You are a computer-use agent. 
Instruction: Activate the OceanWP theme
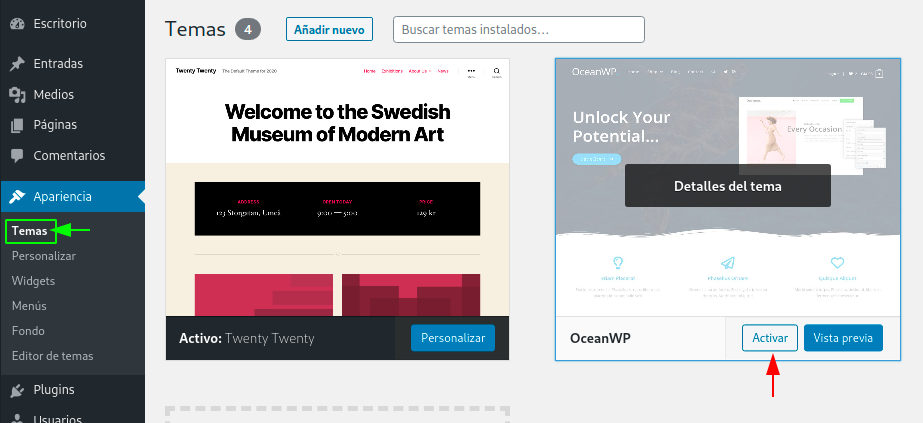click(x=770, y=338)
